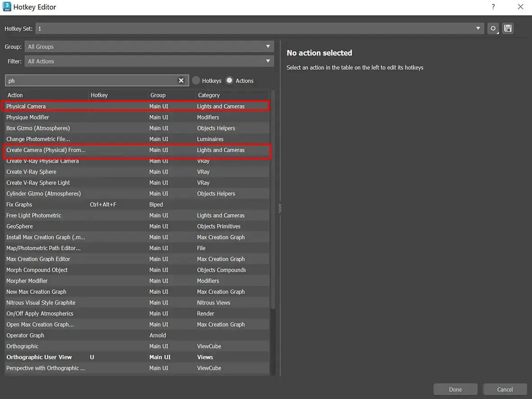Select the Perspective with Orthographic row

click(137, 368)
